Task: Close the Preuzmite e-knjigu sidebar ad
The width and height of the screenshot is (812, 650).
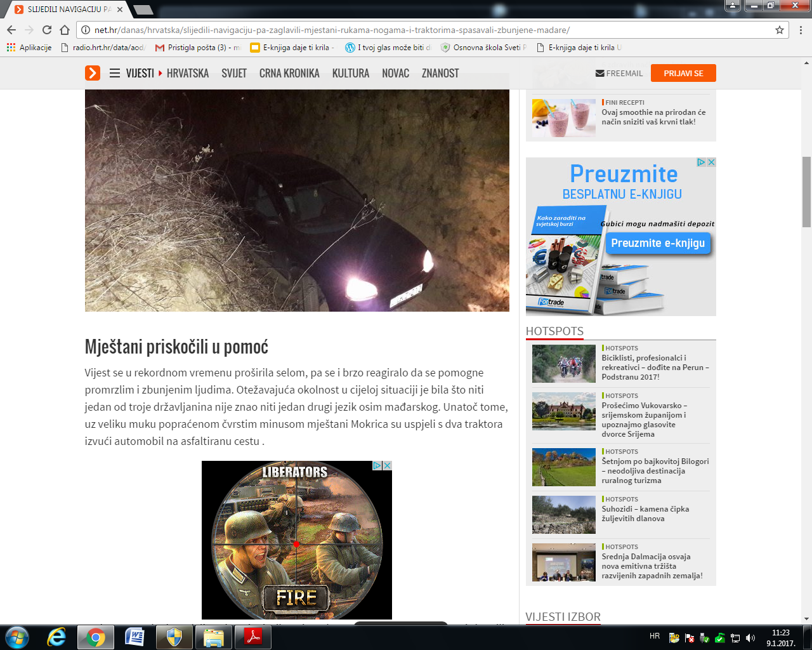Action: [x=711, y=162]
